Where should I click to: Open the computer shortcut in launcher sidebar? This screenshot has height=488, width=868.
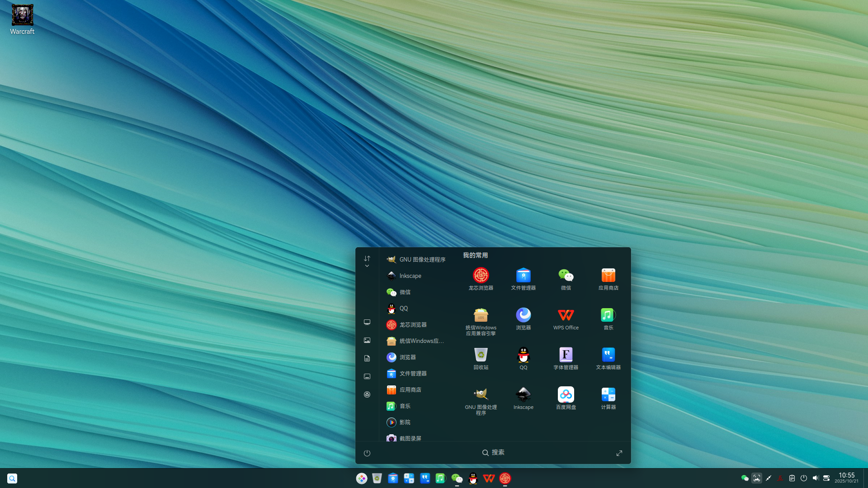[x=367, y=322]
